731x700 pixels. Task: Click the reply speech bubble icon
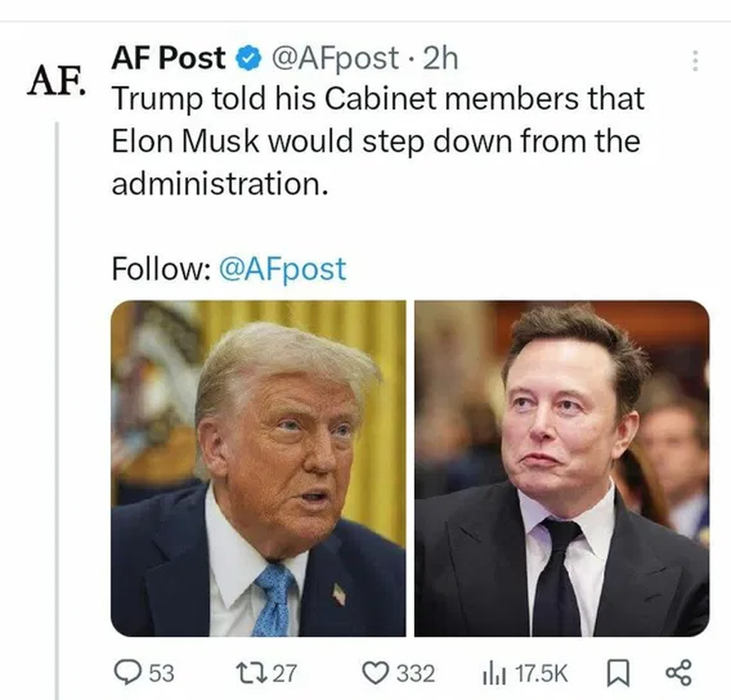pyautogui.click(x=128, y=671)
